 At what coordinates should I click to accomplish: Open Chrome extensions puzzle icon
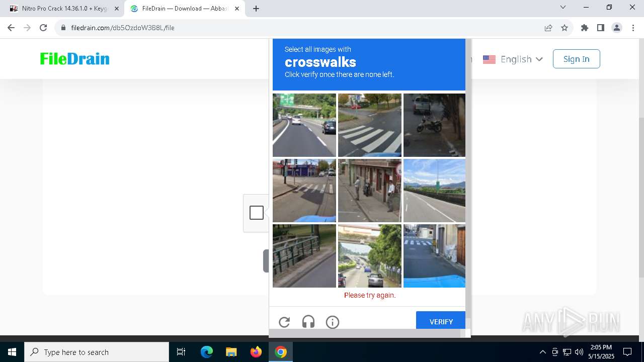point(585,28)
